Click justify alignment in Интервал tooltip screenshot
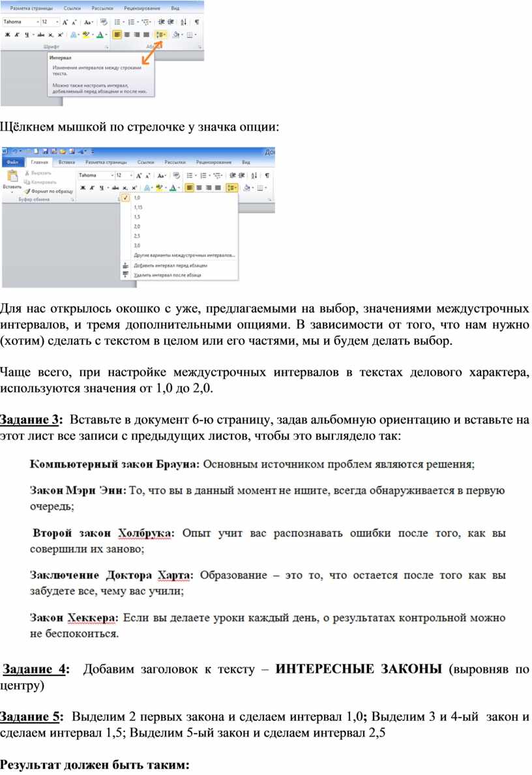The width and height of the screenshot is (532, 775). click(x=146, y=35)
